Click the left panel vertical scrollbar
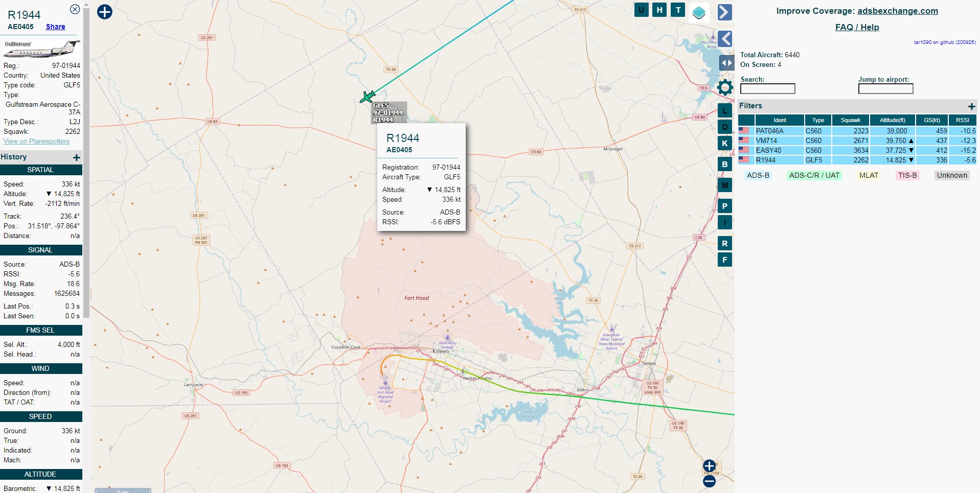Screen dimensions: 980x493 click(x=86, y=163)
